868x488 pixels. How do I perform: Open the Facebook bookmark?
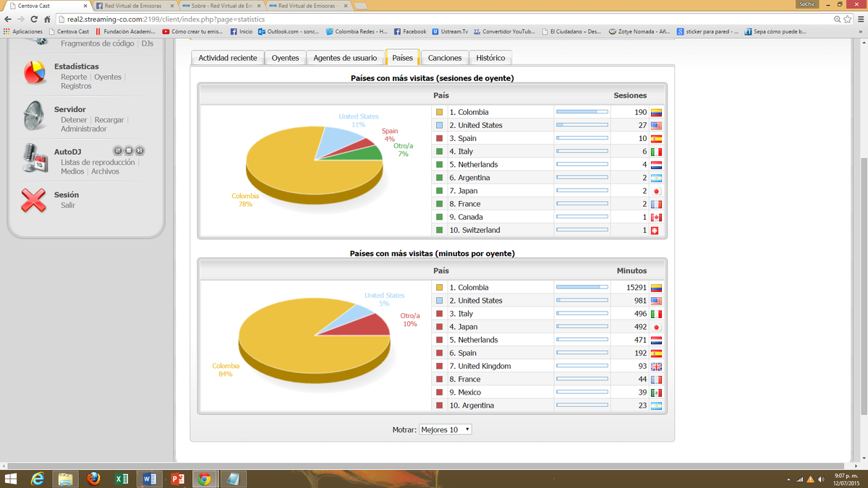(410, 32)
